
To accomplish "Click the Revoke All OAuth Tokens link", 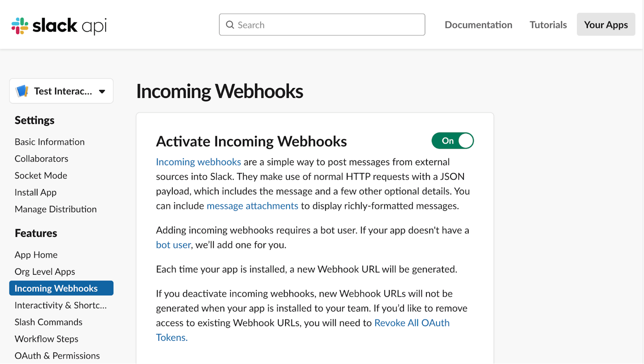I will [411, 323].
